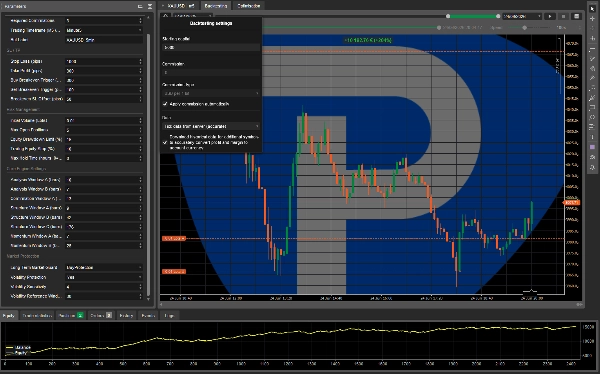Viewport: 600px width, 374px height.
Task: Open the Trading Timeframe dropdown
Action: tap(104, 30)
